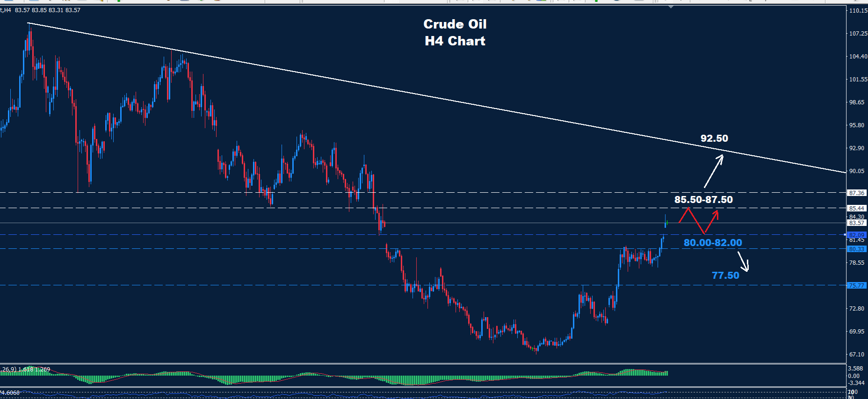868x399 pixels.
Task: Click the 104.40 value on the price axis
Action: (858, 57)
